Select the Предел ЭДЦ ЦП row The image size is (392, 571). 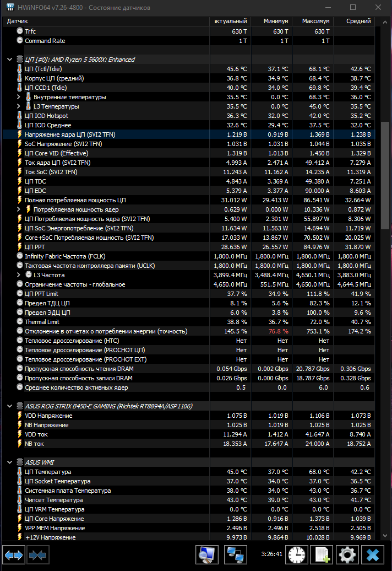click(x=189, y=313)
